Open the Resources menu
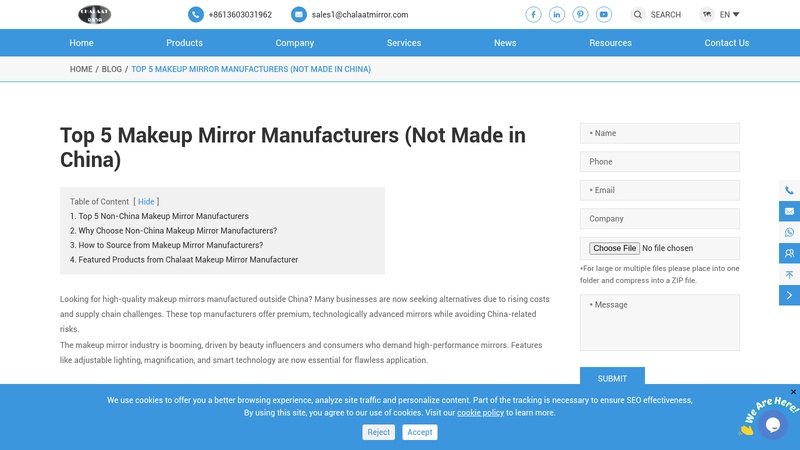 610,43
